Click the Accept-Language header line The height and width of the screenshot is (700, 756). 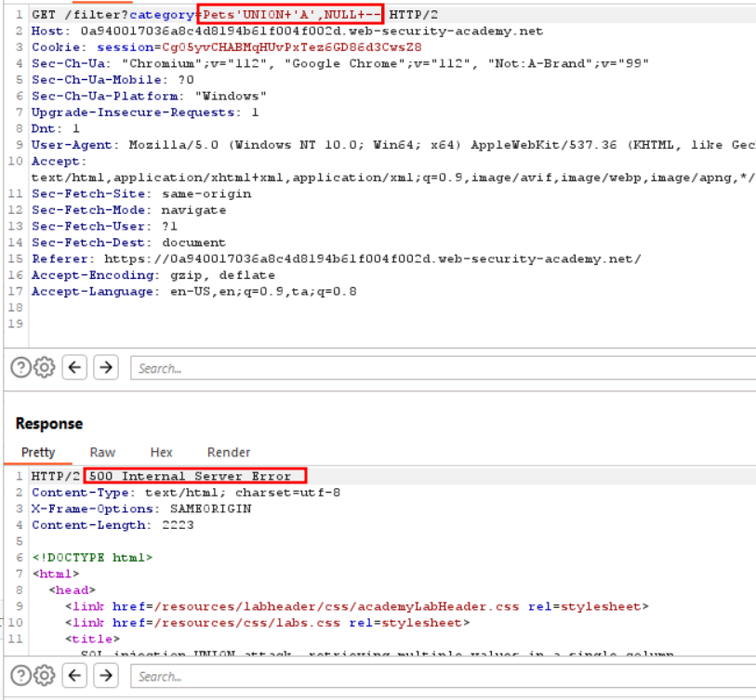193,291
